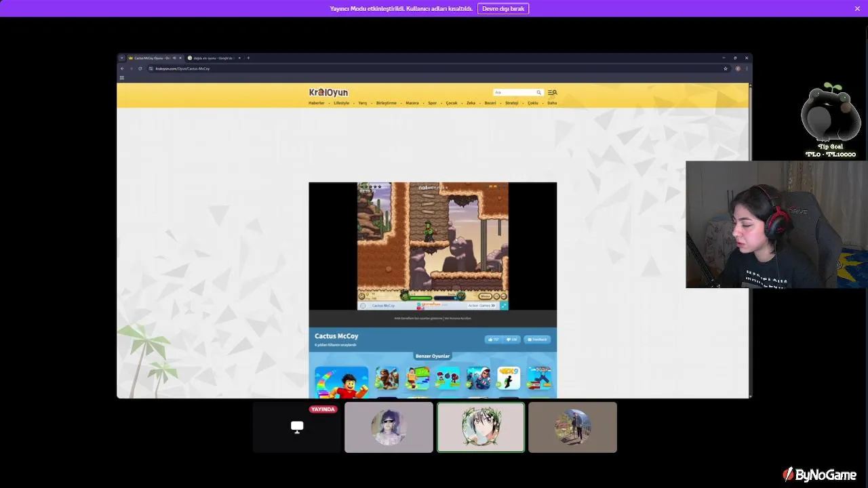
Task: Close the Cactus McCoy tab
Action: coord(180,58)
